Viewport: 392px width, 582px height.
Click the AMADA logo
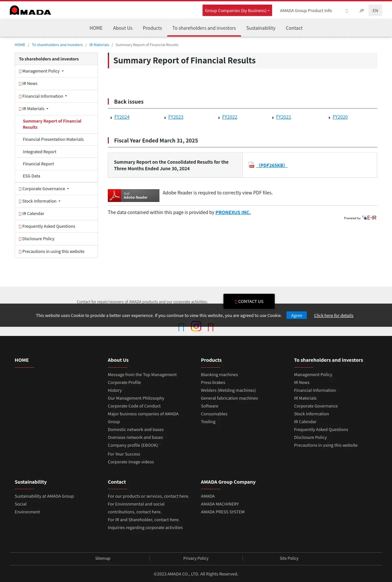point(30,10)
